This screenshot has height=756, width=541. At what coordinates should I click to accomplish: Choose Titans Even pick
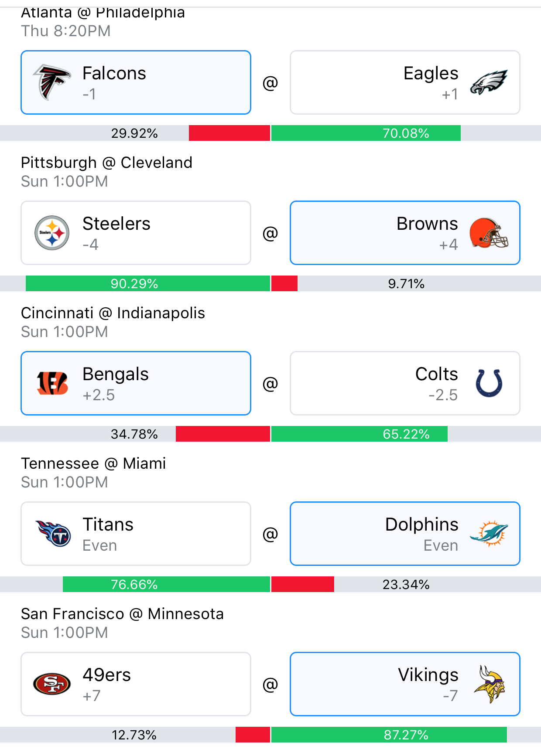[x=136, y=534]
